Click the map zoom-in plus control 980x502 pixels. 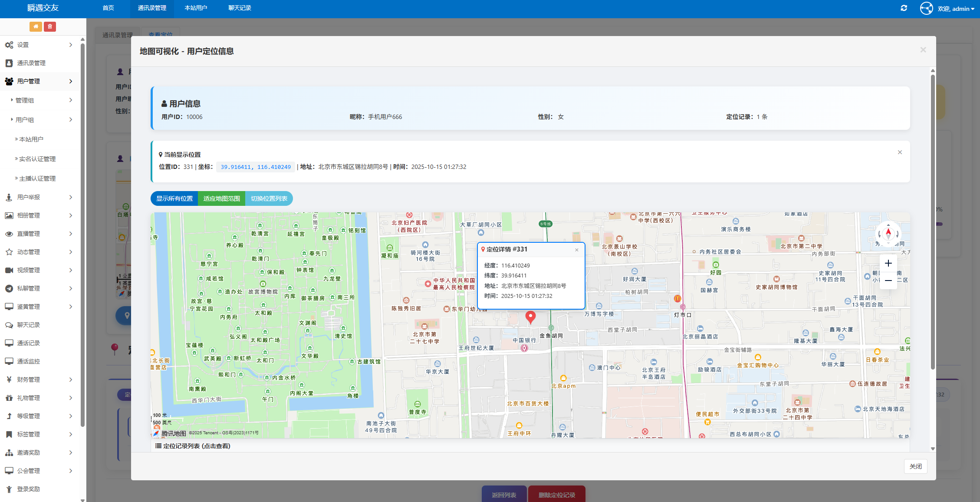pyautogui.click(x=888, y=263)
